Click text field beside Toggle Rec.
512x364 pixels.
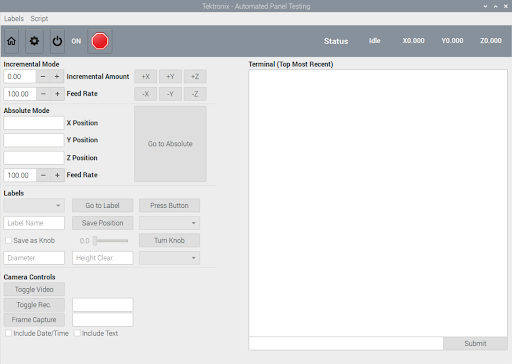point(102,305)
